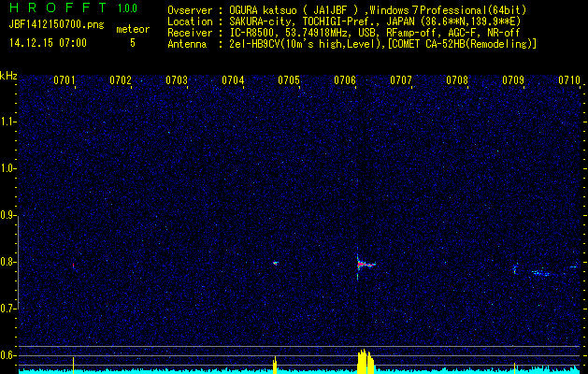Click the Windows 7 Professional(64bit) text
588x374 pixels.
click(x=448, y=10)
